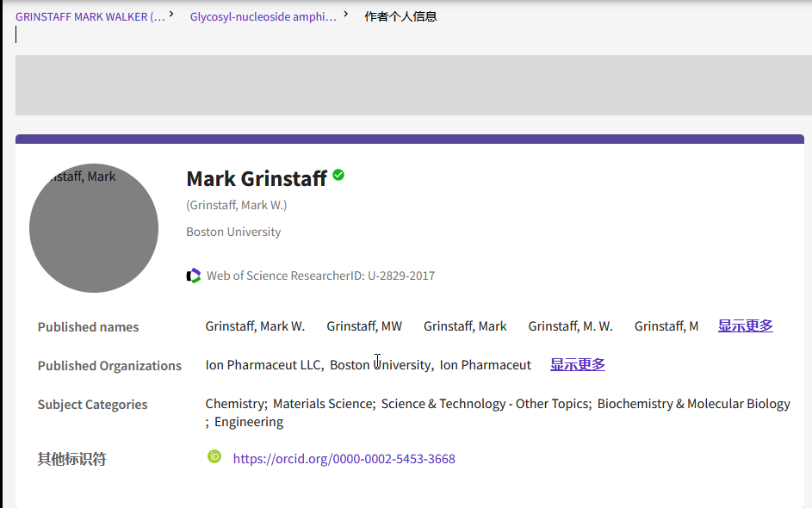The image size is (812, 508).
Task: Expand more Published names
Action: (x=745, y=326)
